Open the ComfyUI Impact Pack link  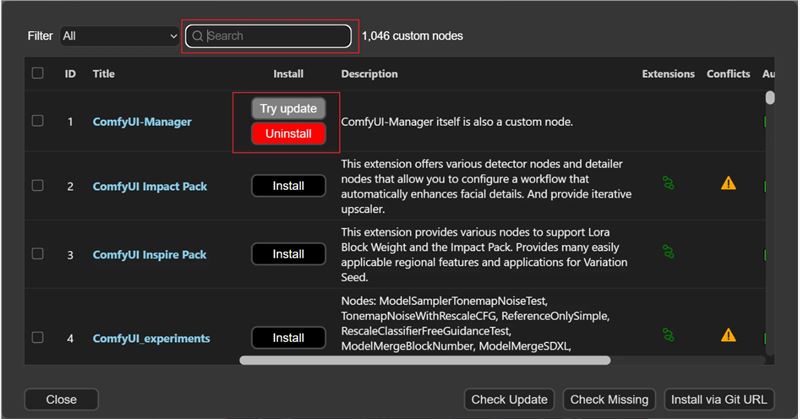click(149, 186)
